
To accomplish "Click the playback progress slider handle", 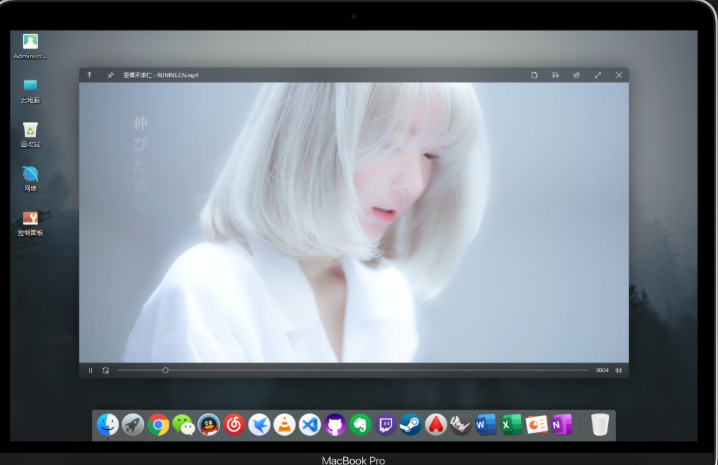I will pos(165,370).
